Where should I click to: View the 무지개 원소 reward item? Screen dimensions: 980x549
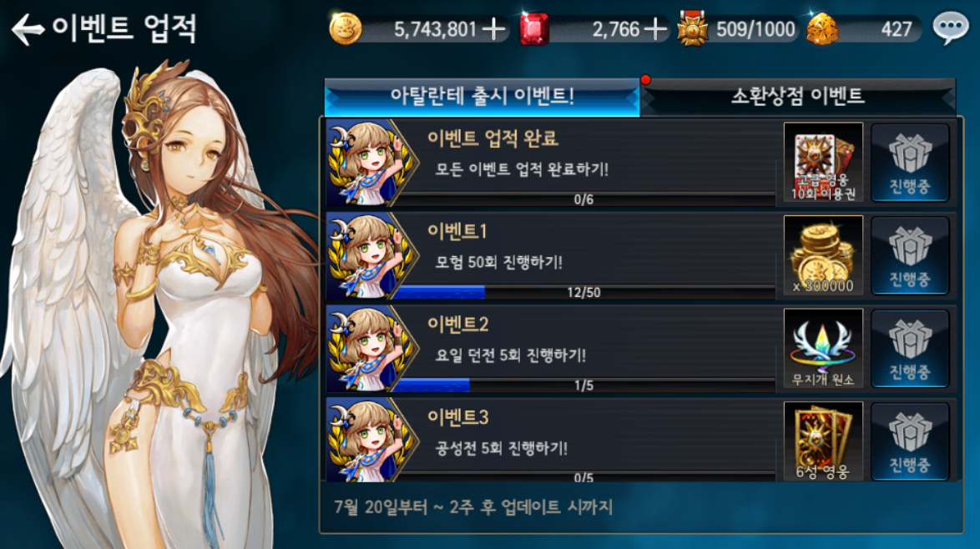tap(823, 349)
